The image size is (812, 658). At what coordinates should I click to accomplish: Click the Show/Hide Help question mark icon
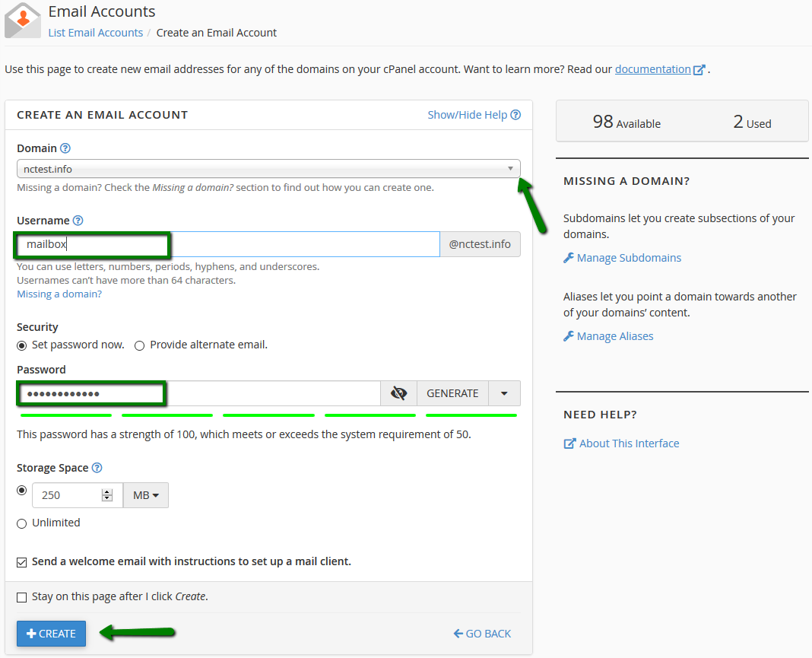pos(515,114)
